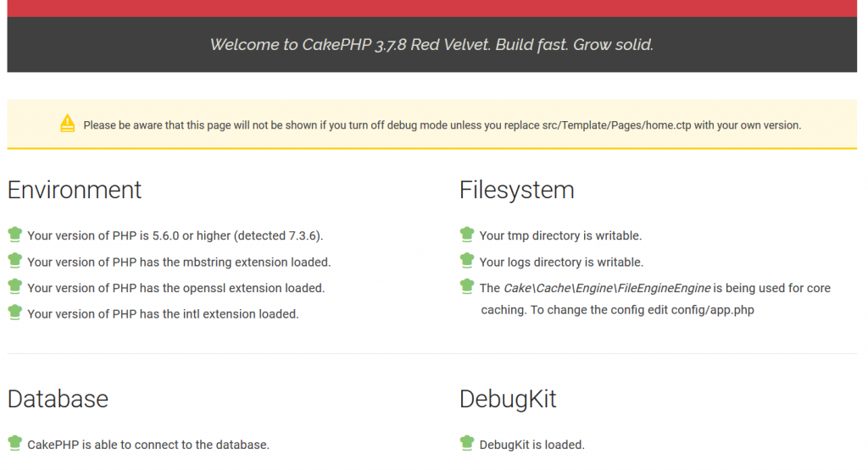Click chef hat icon beside mbstring extension line
This screenshot has width=868, height=470.
tap(15, 261)
